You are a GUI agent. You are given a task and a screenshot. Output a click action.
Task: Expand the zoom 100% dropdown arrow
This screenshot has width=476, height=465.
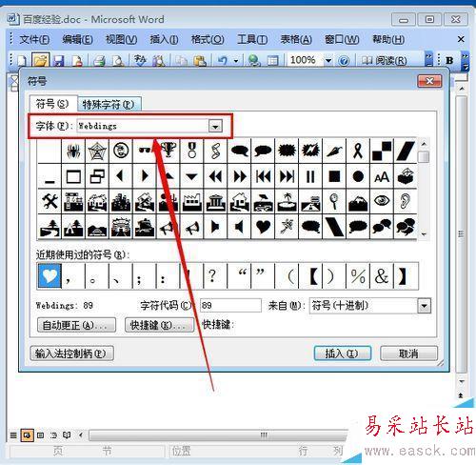328,60
